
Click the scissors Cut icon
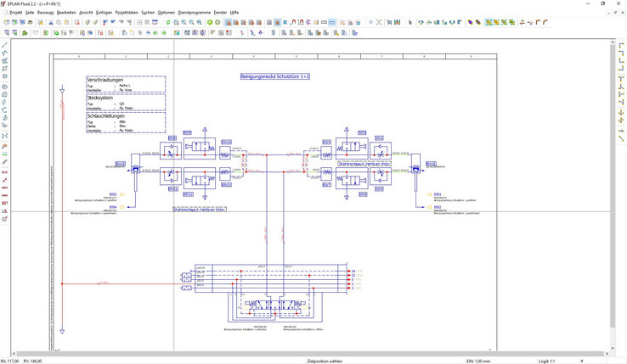[51, 22]
